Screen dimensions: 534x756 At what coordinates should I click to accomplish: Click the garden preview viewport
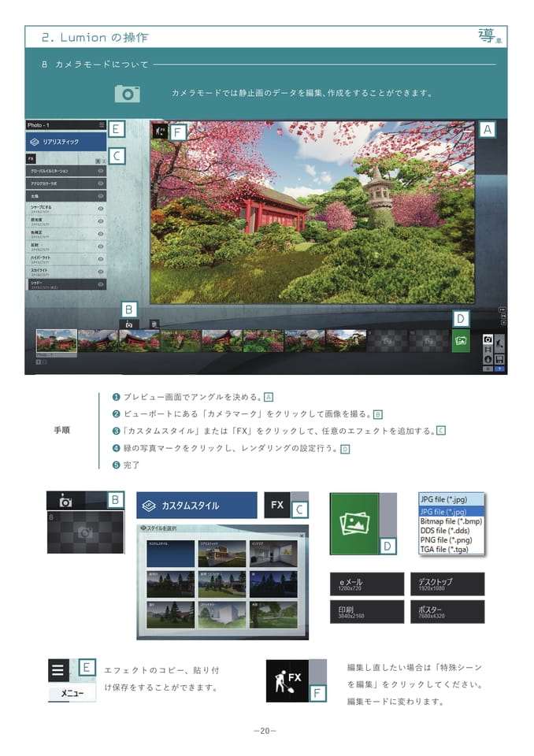[x=312, y=212]
